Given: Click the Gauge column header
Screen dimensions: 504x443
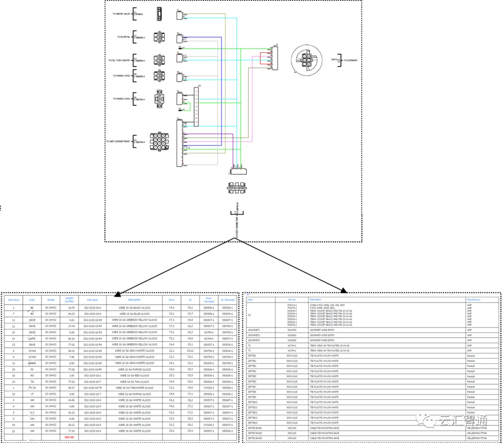Looking at the screenshot, I should tap(51, 300).
